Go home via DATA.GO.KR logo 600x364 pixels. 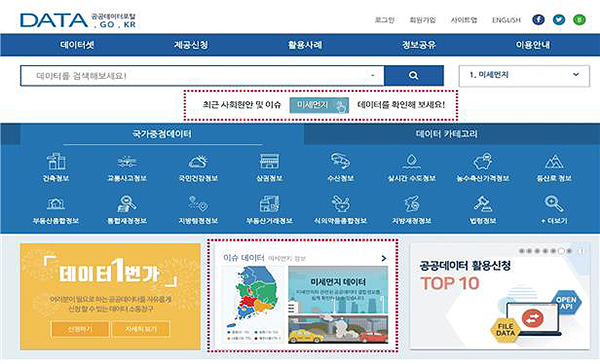click(x=78, y=21)
